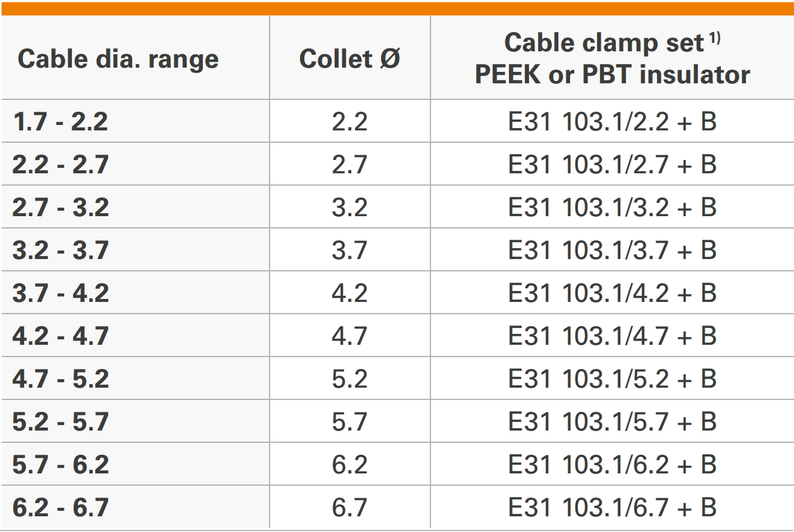Select the 2.2 - 2.7 cable range cell
This screenshot has width=794, height=532.
coord(60,165)
